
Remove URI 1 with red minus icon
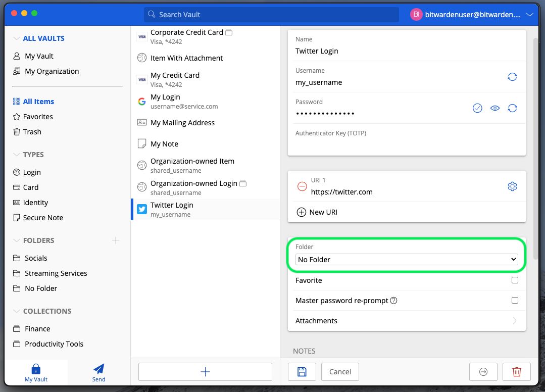pos(302,186)
